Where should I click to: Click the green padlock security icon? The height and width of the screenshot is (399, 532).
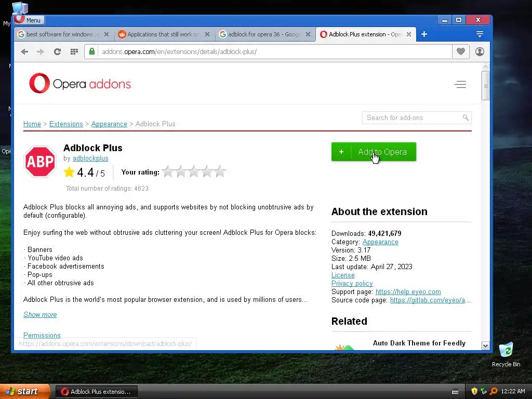click(91, 51)
